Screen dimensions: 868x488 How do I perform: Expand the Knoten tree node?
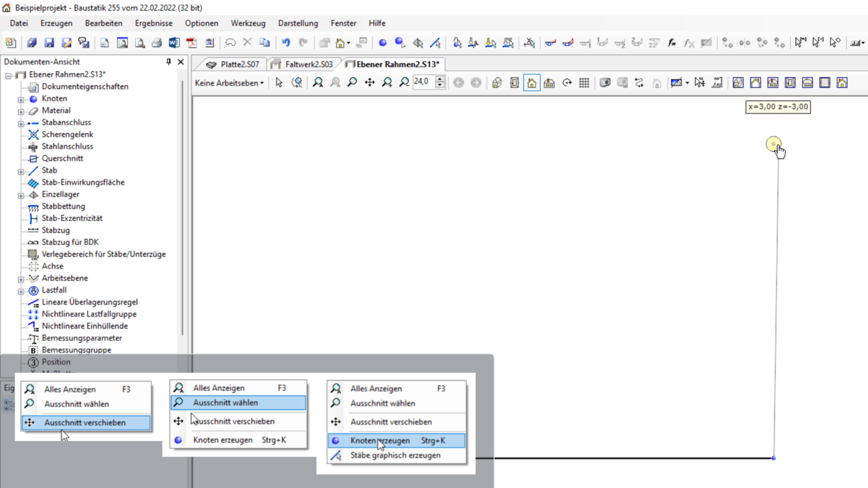(21, 99)
